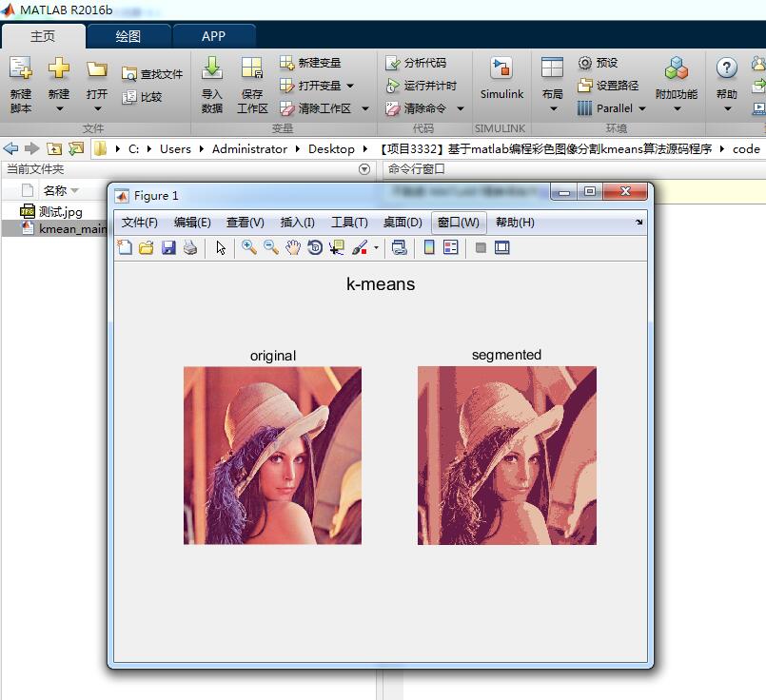Screen dimensions: 766x700
Task: Click Hide Plot Tools icon in Figure 1
Action: [481, 247]
